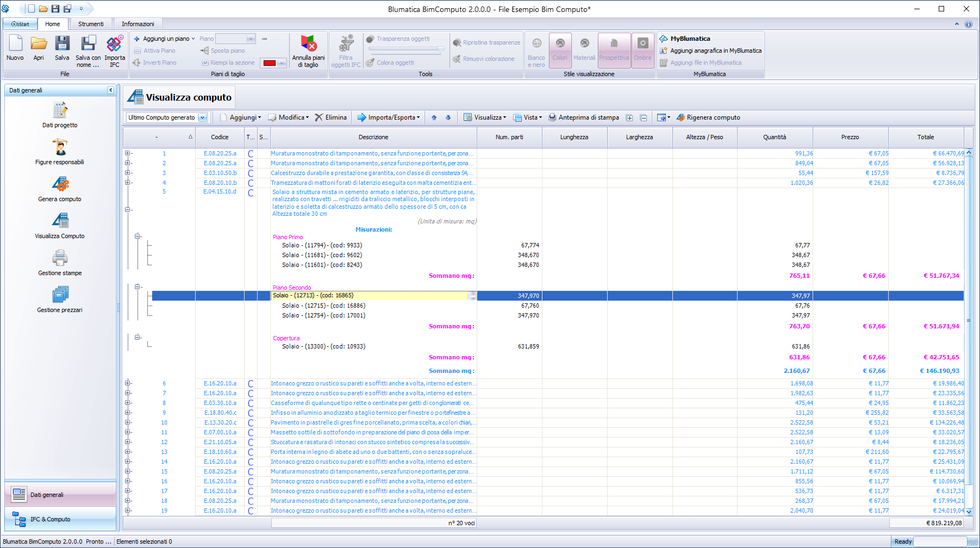Click the Gestione stampe icon
The image size is (980, 548).
pyautogui.click(x=60, y=258)
